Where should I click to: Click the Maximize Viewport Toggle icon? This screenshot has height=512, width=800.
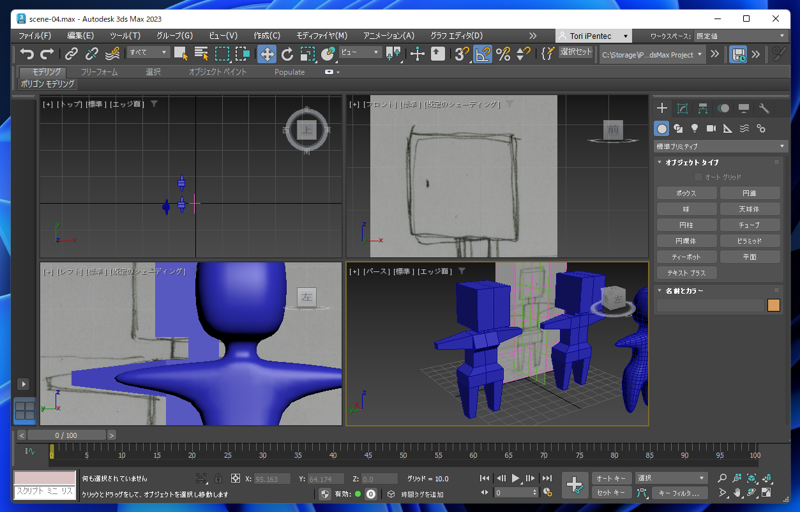pyautogui.click(x=766, y=493)
